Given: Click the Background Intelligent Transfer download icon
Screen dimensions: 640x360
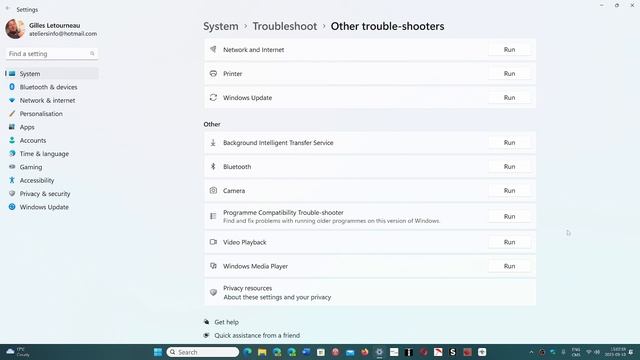Looking at the screenshot, I should coord(213,142).
